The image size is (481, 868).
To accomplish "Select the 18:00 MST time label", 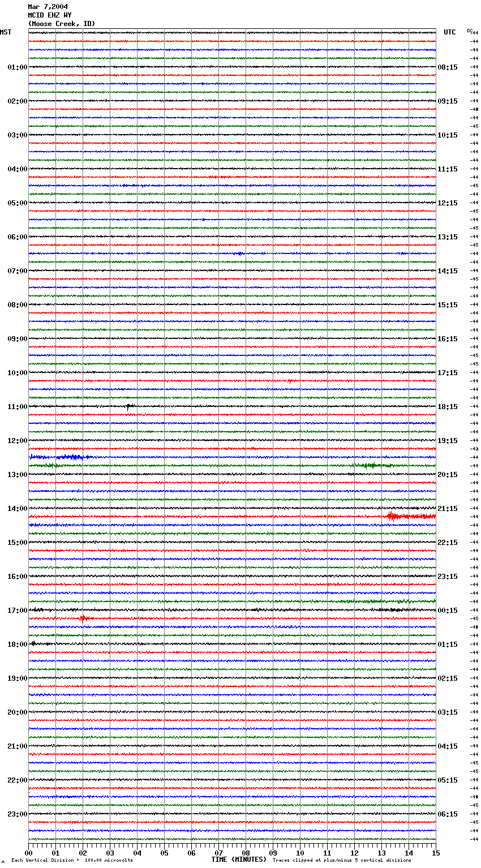I will [x=18, y=644].
